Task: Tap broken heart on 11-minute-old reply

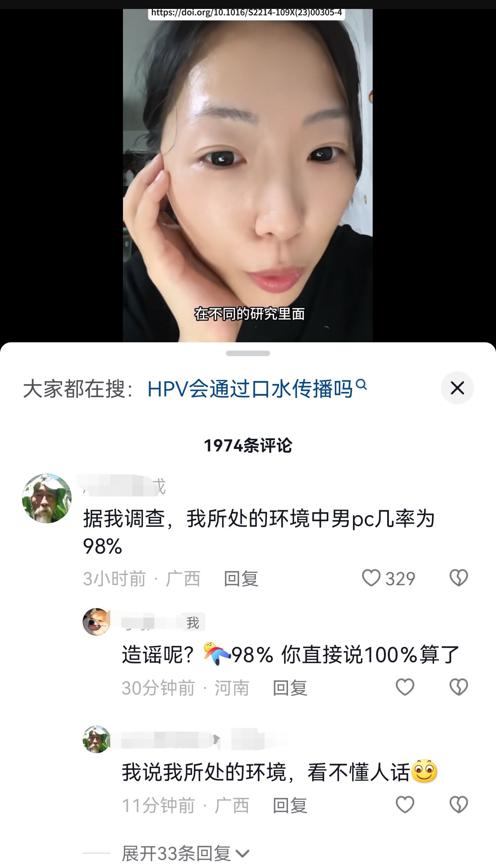Action: 458,805
